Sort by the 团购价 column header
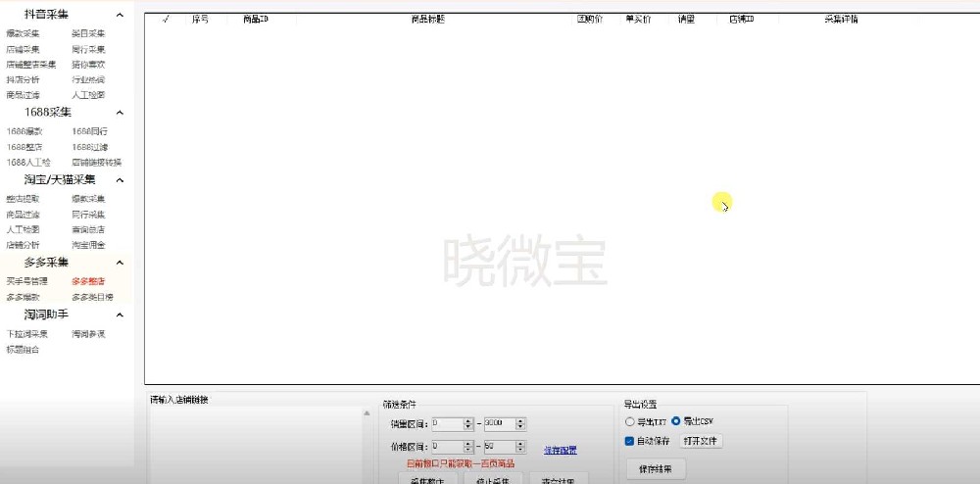This screenshot has width=980, height=484. tap(589, 20)
